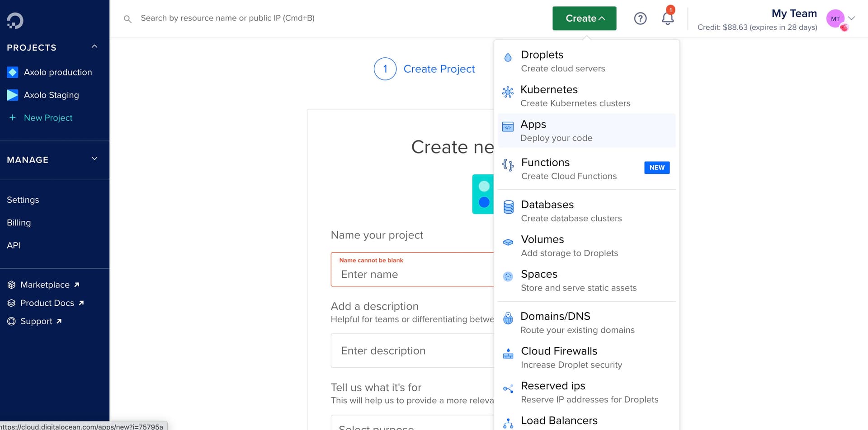Click the Volumes storage icon
This screenshot has width=868, height=430.
pyautogui.click(x=508, y=242)
